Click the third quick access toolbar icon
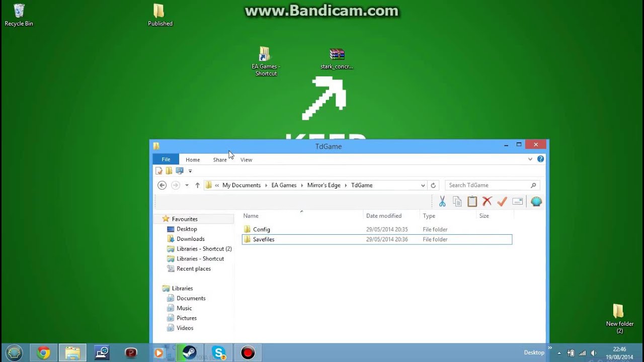This screenshot has width=644, height=362. (x=180, y=171)
